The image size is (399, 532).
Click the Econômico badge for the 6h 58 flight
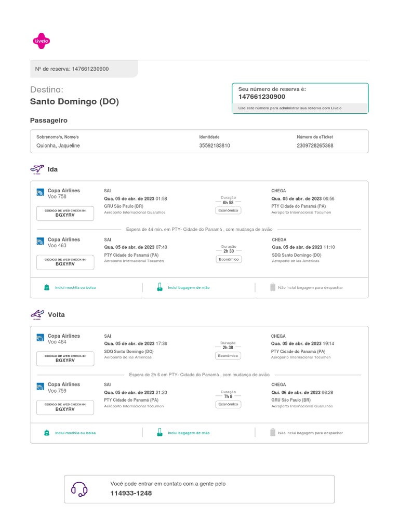tap(228, 210)
